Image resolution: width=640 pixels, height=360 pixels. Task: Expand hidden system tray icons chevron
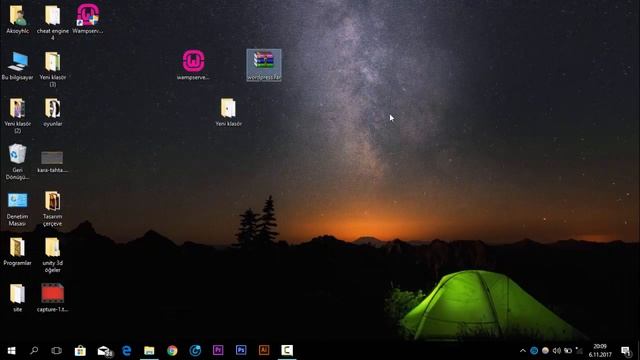tap(523, 351)
